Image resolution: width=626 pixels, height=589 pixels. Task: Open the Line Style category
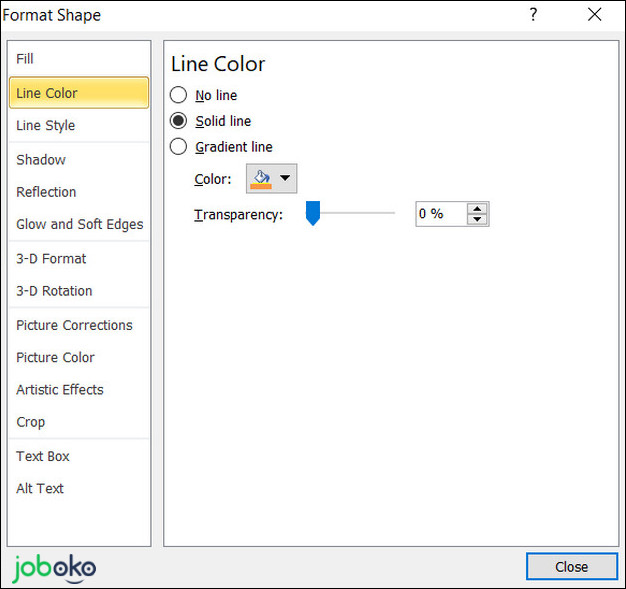pyautogui.click(x=46, y=125)
